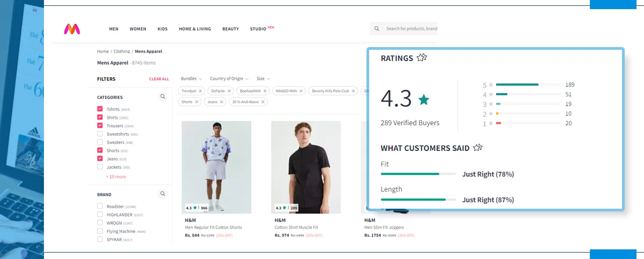Open the HOME & LIVING menu

pyautogui.click(x=195, y=29)
